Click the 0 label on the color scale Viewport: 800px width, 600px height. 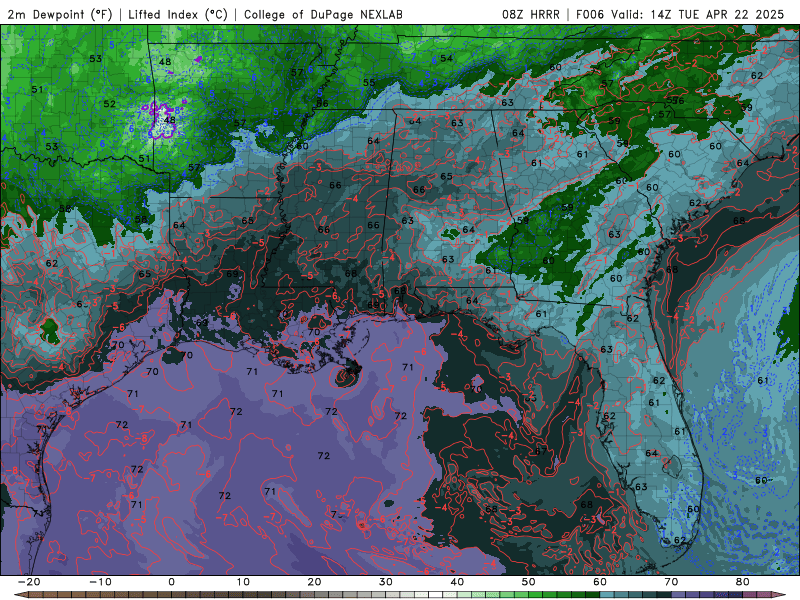pos(171,582)
